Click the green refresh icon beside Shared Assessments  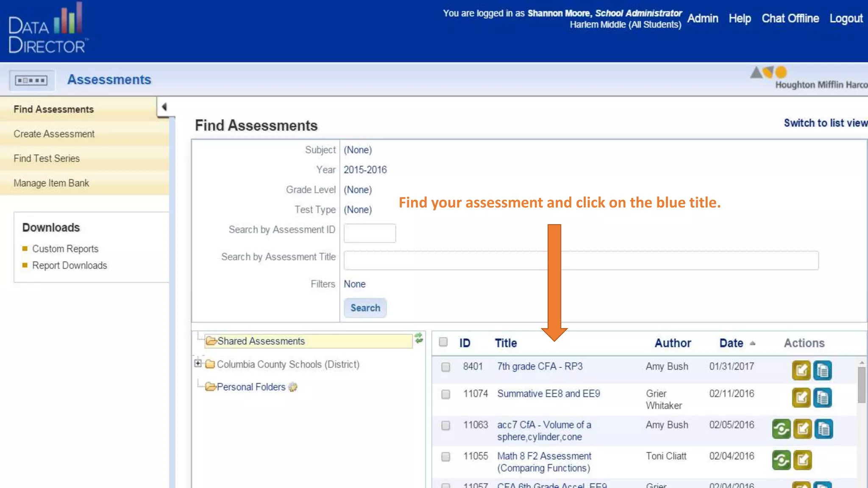[x=419, y=338]
